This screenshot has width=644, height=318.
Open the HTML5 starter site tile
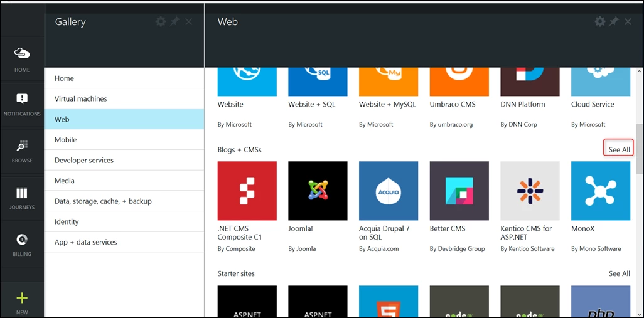point(389,302)
